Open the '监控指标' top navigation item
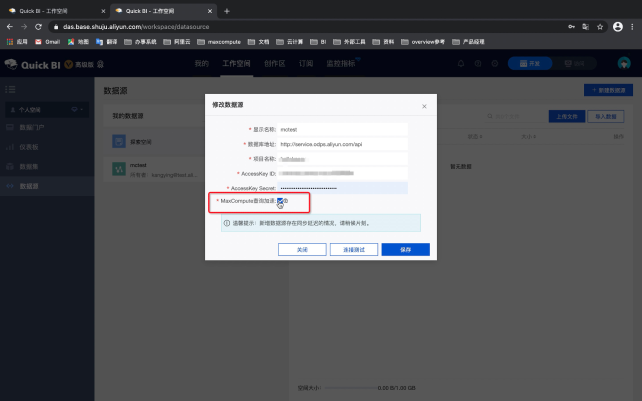Image resolution: width=642 pixels, height=401 pixels. (x=341, y=63)
